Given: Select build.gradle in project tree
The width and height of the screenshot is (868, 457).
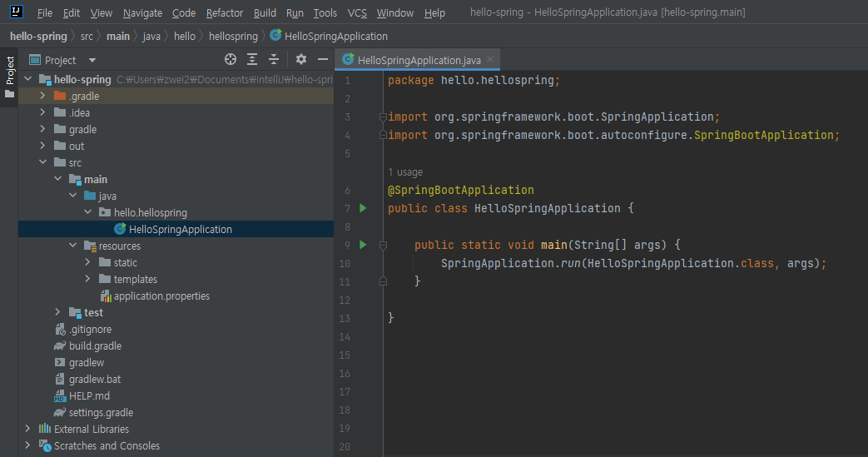Looking at the screenshot, I should click(176, 345).
